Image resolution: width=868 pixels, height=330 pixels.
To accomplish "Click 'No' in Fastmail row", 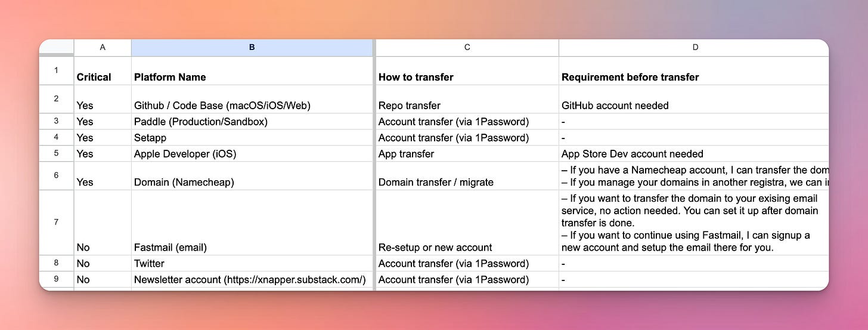I will [103, 223].
